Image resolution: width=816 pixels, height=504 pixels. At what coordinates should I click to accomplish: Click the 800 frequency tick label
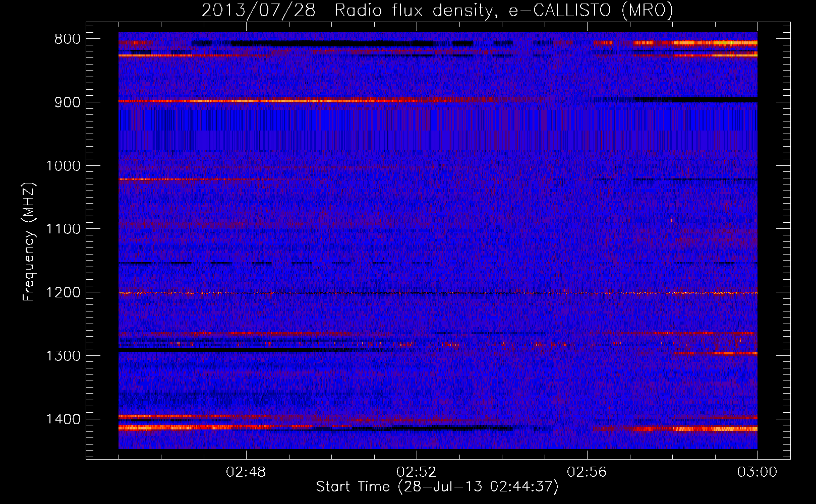pyautogui.click(x=67, y=39)
